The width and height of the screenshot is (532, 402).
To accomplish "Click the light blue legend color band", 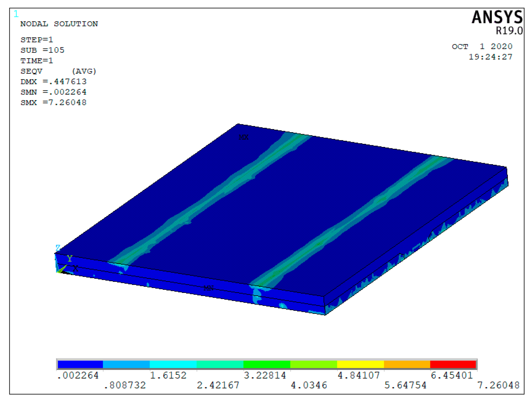I will click(126, 364).
